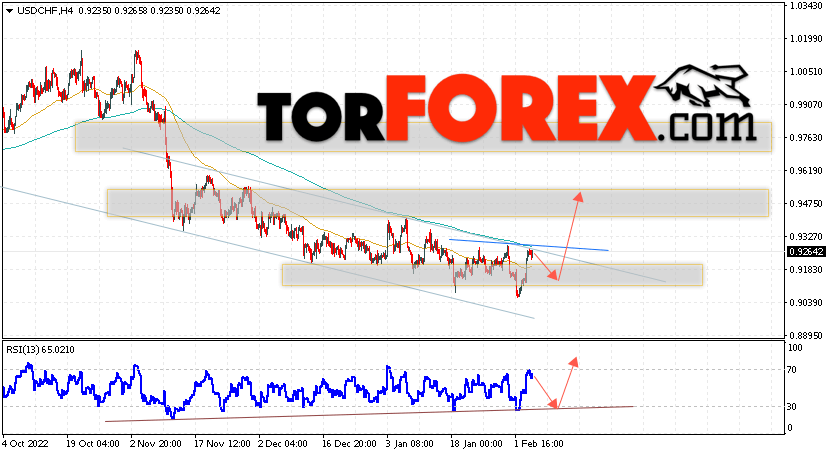The width and height of the screenshot is (830, 455).
Task: Click the 4 Oct 2022 date label
Action: click(x=25, y=443)
